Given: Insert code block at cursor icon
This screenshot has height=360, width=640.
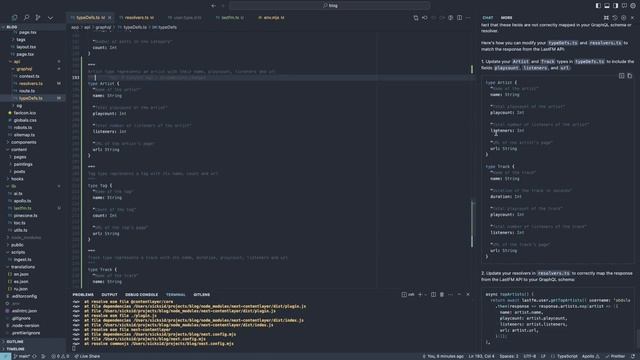Looking at the screenshot, I should click(x=621, y=76).
